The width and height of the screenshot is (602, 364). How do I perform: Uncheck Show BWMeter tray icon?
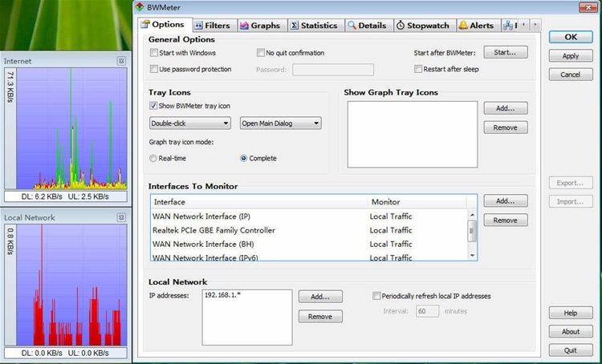coord(153,106)
